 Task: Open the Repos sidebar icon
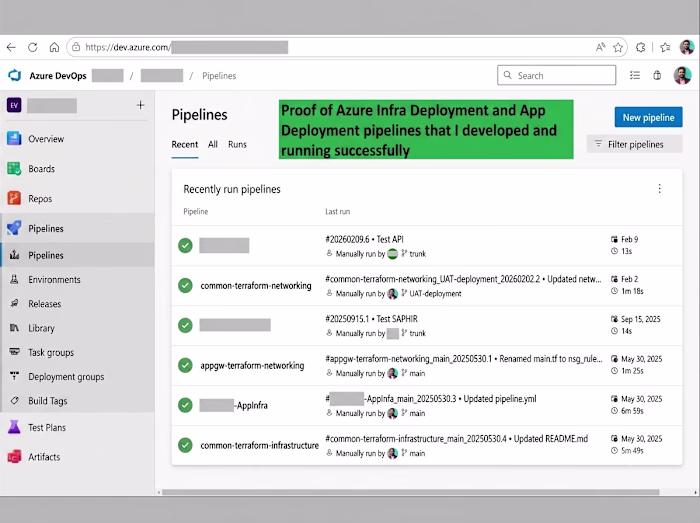pos(14,198)
